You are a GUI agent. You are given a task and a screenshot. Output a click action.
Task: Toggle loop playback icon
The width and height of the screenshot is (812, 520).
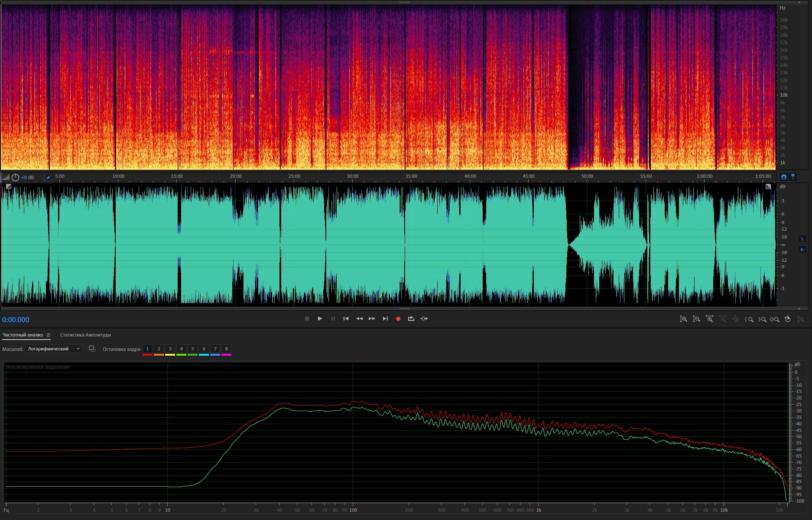(x=411, y=319)
